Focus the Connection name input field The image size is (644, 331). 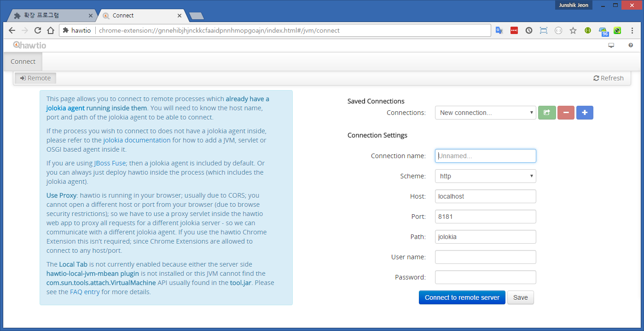[x=485, y=156]
